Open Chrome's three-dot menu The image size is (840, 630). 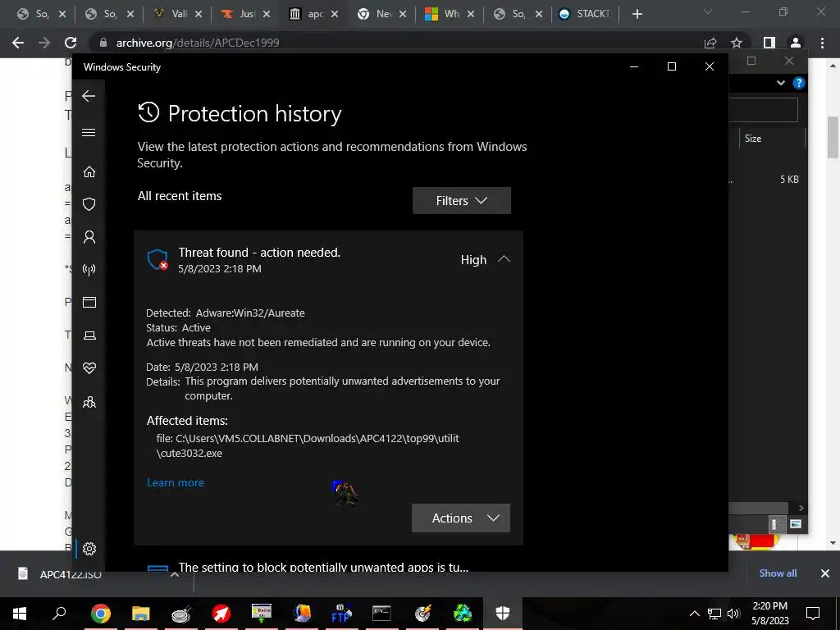point(822,43)
